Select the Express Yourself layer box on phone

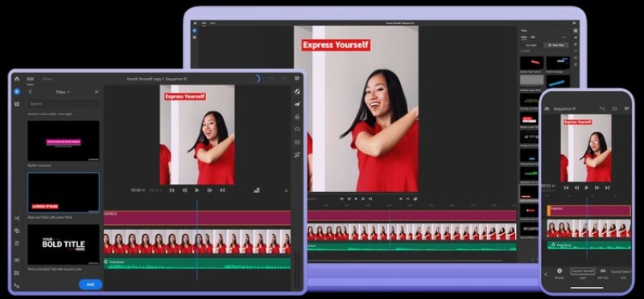tap(582, 271)
